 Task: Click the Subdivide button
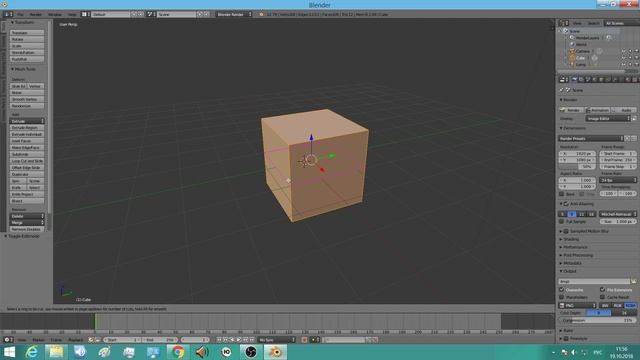tap(27, 154)
